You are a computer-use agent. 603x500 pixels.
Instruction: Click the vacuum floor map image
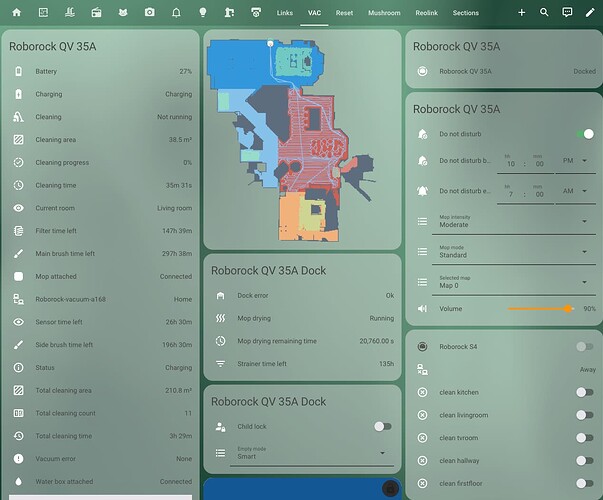pos(301,142)
